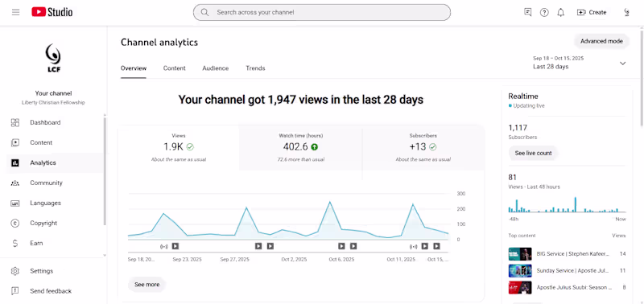Open Sunday Service Apostle Julius thumbnail

(520, 271)
